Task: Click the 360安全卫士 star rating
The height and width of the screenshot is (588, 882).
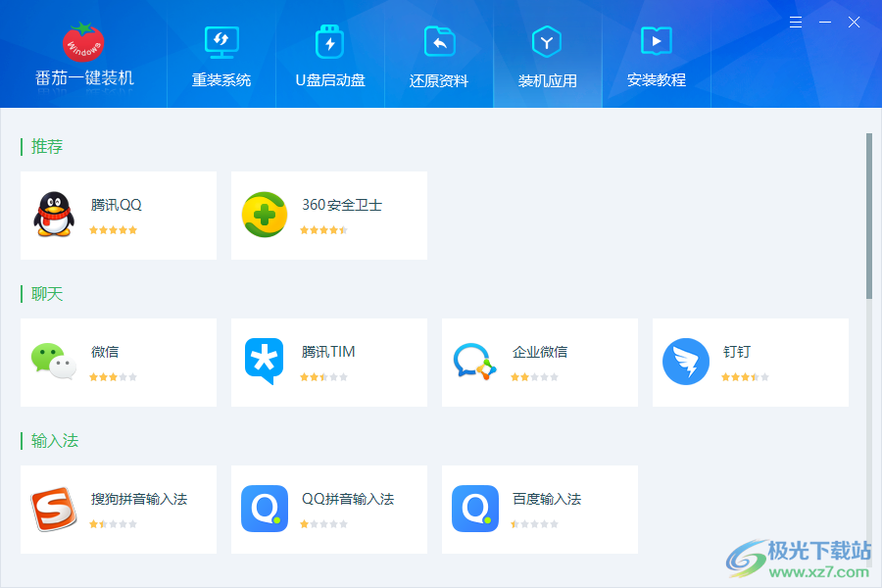Action: point(323,230)
